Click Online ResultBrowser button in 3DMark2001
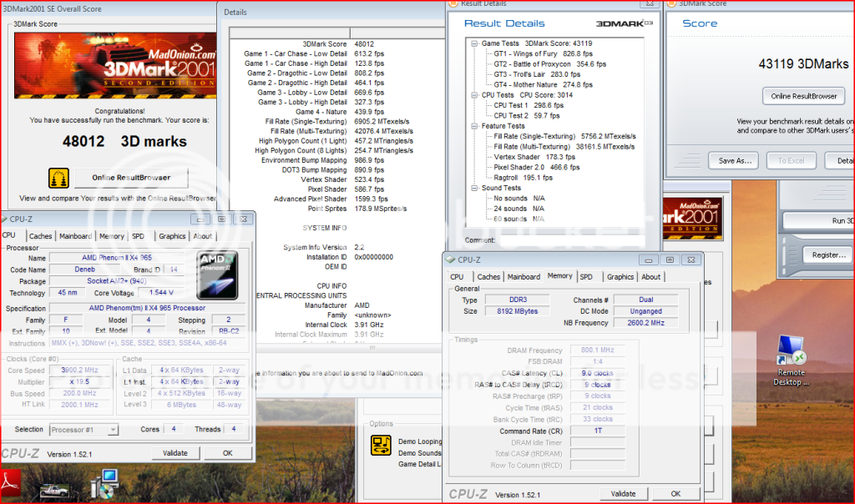Viewport: 855px width, 504px height. click(x=131, y=178)
